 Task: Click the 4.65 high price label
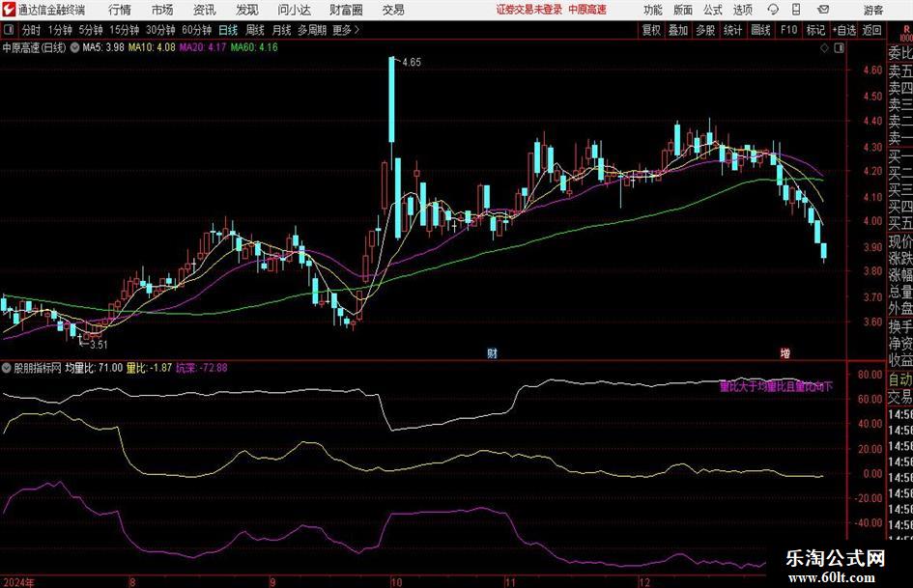click(x=412, y=62)
